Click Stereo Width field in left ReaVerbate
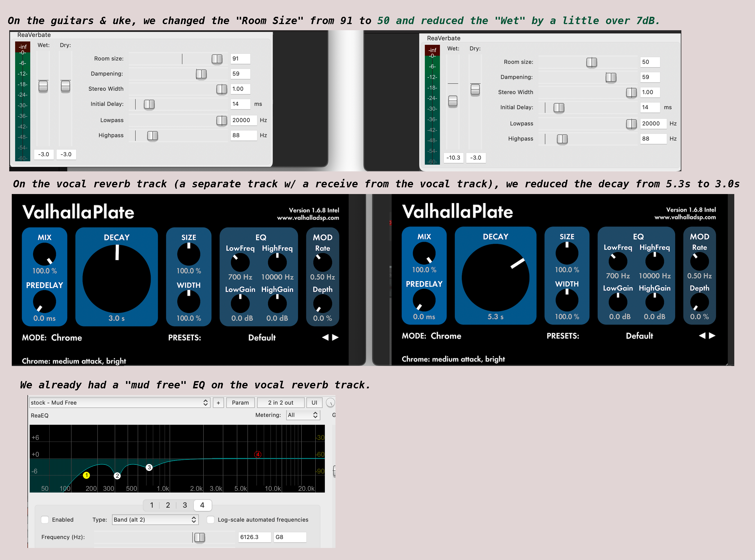755x560 pixels. coord(240,89)
